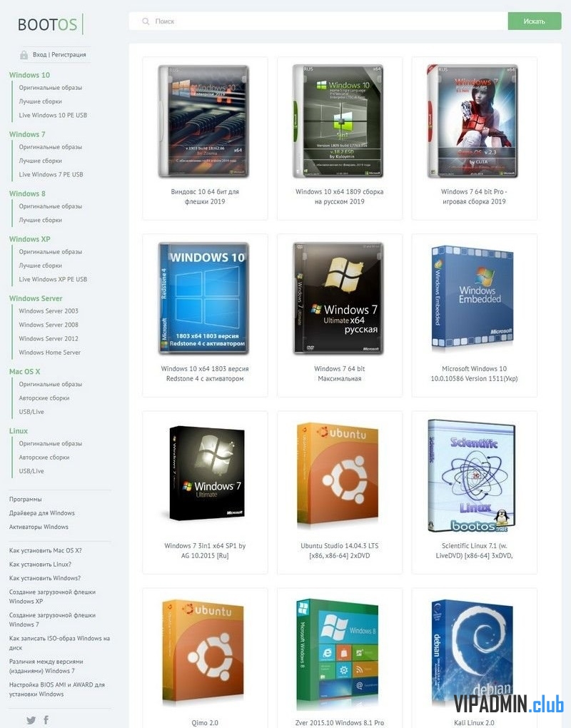Open Создание загрузочной флешки Windows XP
Screen dimensions: 571x728
pos(52,597)
